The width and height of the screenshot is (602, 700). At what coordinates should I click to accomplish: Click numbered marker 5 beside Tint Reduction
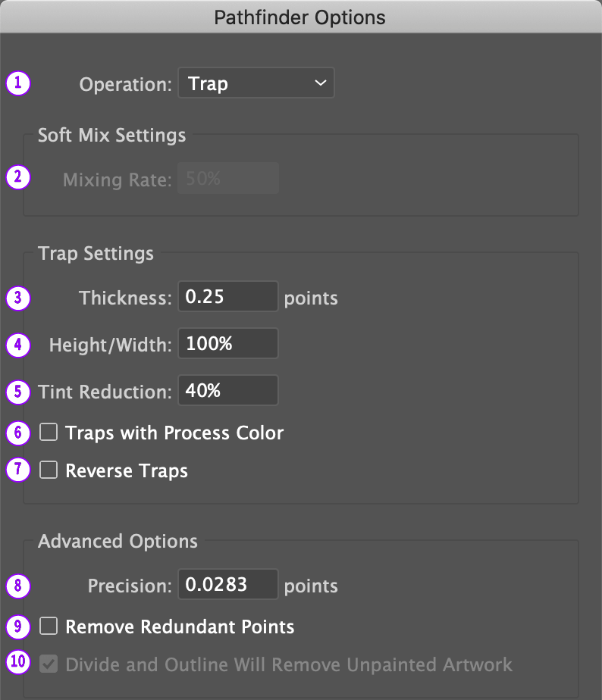pos(18,392)
